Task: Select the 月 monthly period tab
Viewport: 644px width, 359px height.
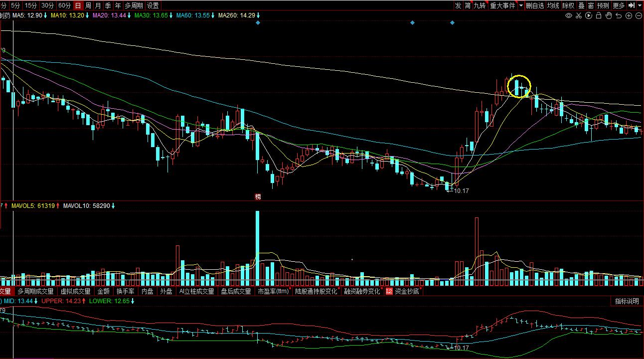Action: click(98, 5)
